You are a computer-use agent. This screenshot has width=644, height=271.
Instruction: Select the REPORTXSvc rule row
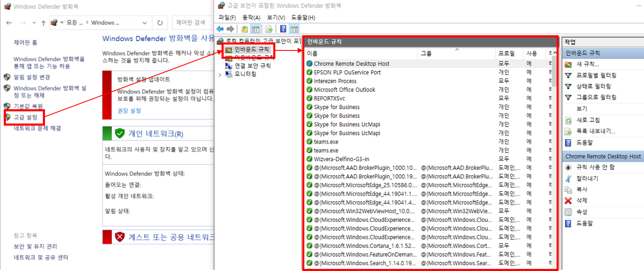point(429,98)
